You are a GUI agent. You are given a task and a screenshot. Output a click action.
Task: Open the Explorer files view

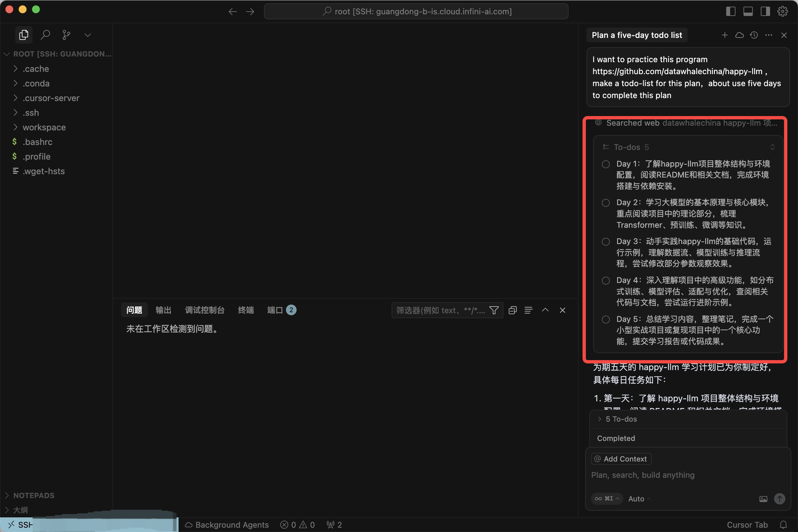click(24, 35)
